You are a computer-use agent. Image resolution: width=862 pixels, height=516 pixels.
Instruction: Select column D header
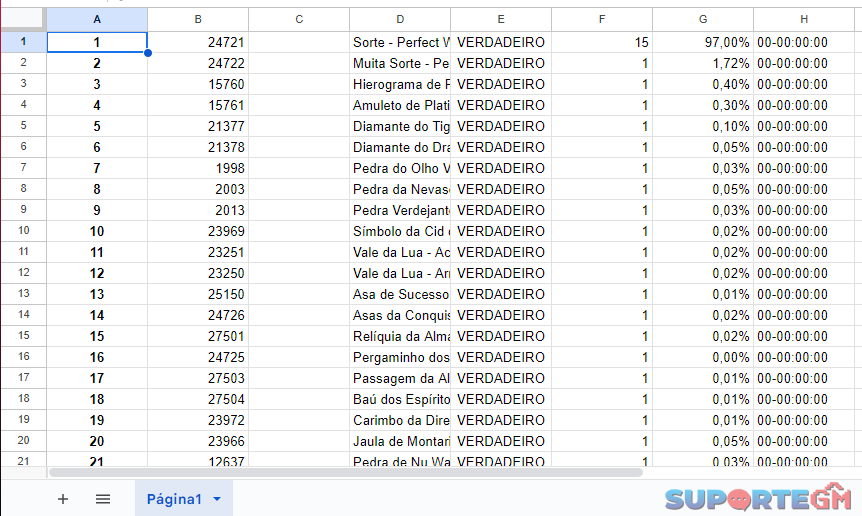pos(400,19)
